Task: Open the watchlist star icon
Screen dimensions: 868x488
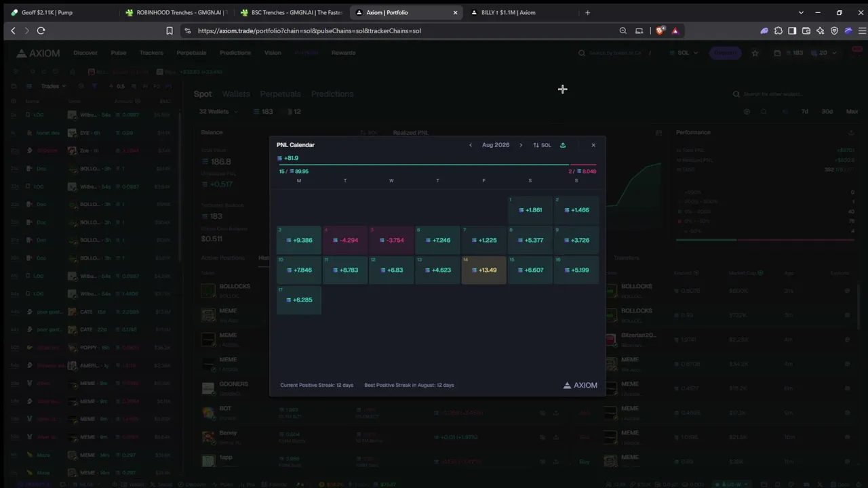Action: 755,53
